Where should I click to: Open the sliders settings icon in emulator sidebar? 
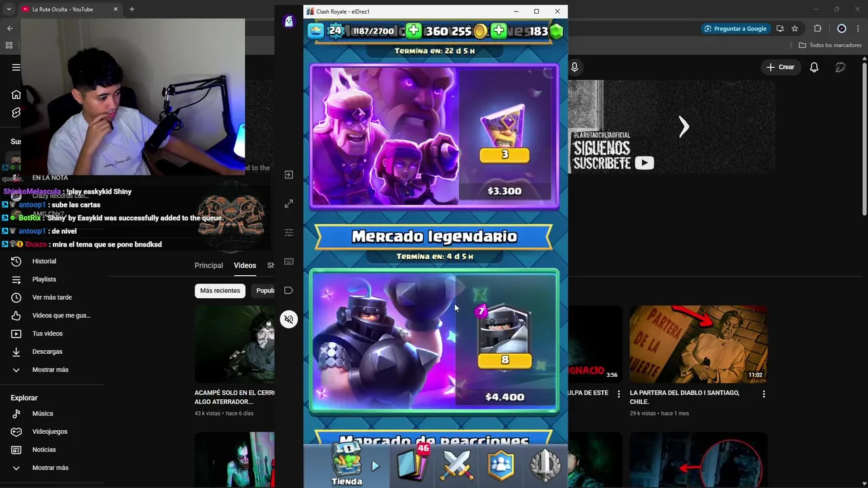point(289,232)
